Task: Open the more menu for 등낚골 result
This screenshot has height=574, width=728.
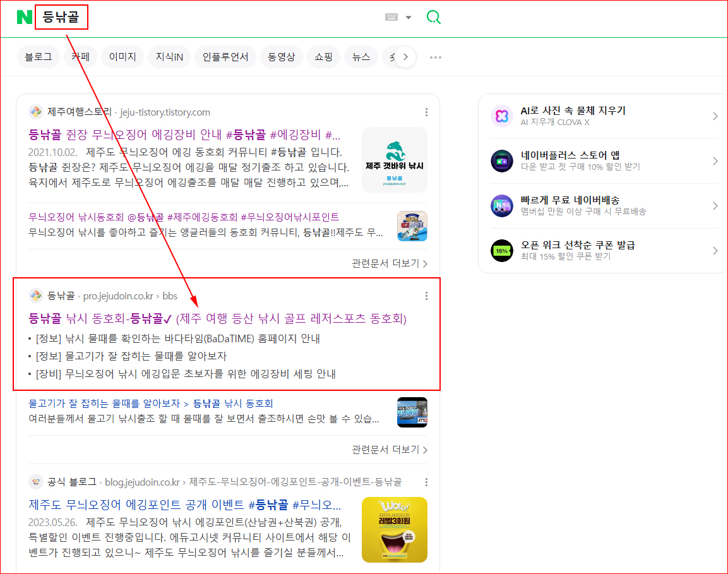Action: pos(426,296)
